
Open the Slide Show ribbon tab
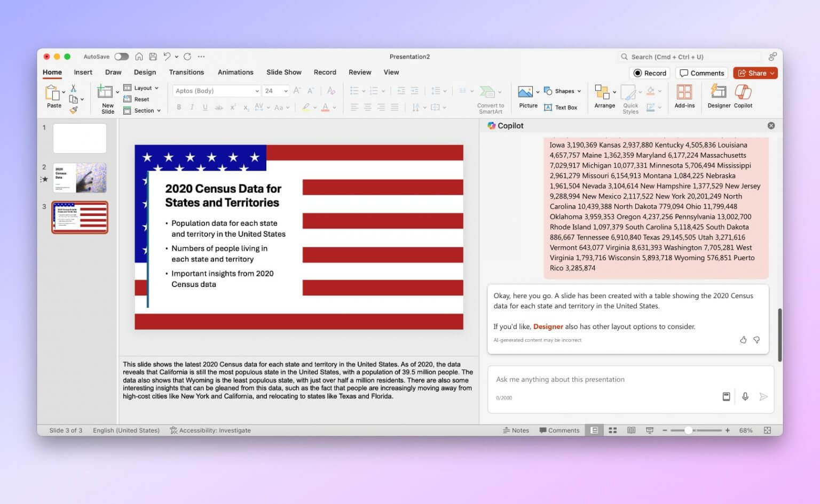283,72
